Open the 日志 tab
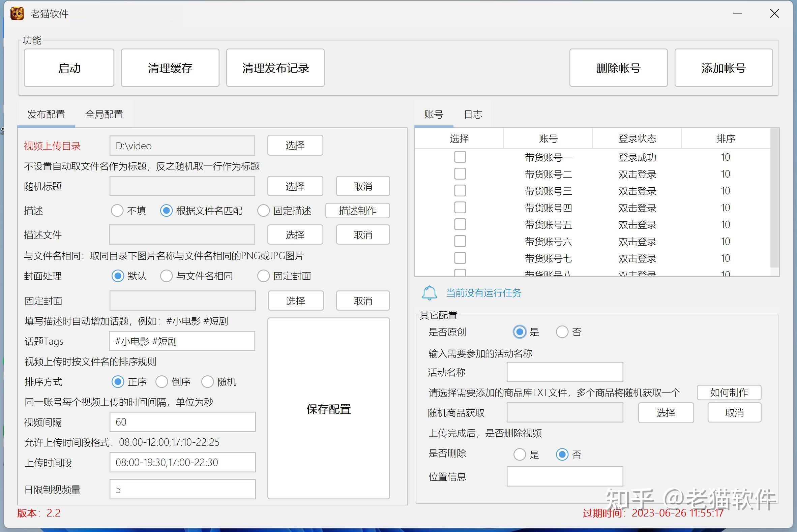The width and height of the screenshot is (797, 532). click(473, 114)
